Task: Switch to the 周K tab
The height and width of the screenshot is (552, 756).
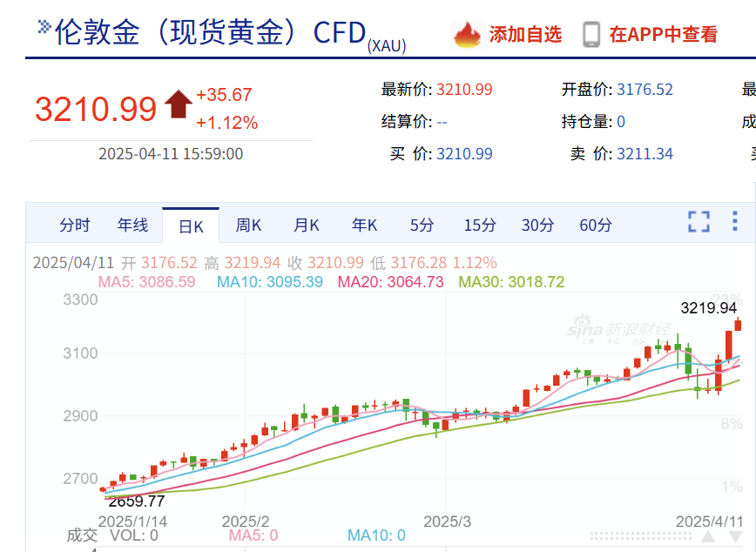Action: click(x=248, y=225)
